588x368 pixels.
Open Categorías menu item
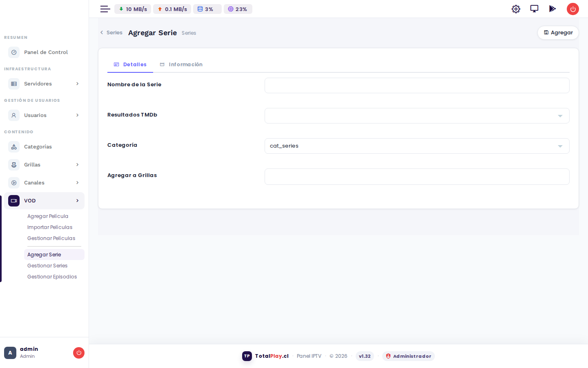tap(44, 147)
